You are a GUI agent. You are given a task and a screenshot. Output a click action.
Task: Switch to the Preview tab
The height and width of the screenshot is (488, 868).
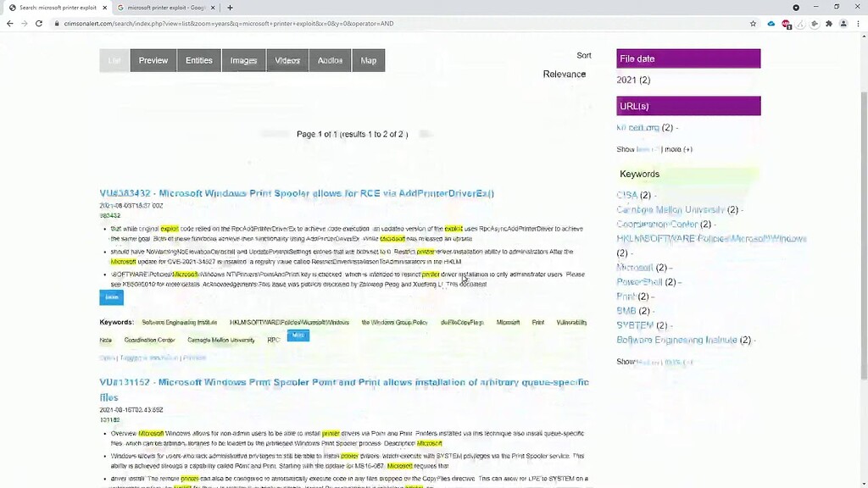[x=153, y=60]
